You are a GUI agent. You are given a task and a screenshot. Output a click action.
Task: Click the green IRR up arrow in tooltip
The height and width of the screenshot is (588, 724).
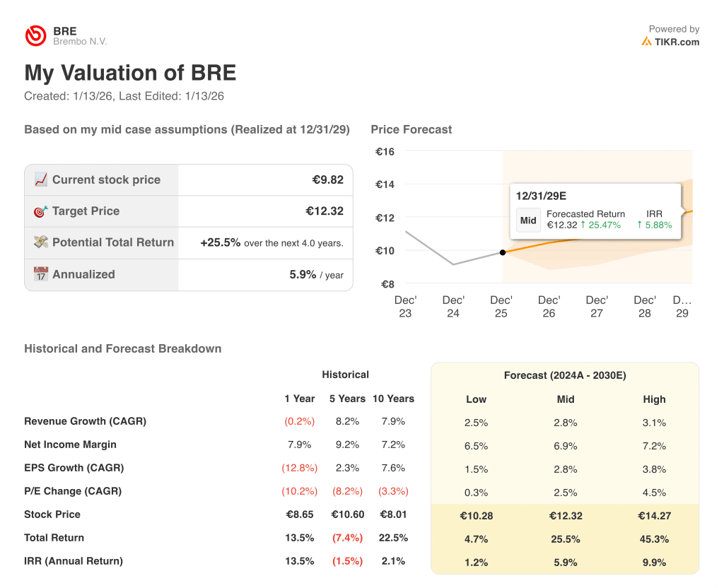(x=639, y=225)
